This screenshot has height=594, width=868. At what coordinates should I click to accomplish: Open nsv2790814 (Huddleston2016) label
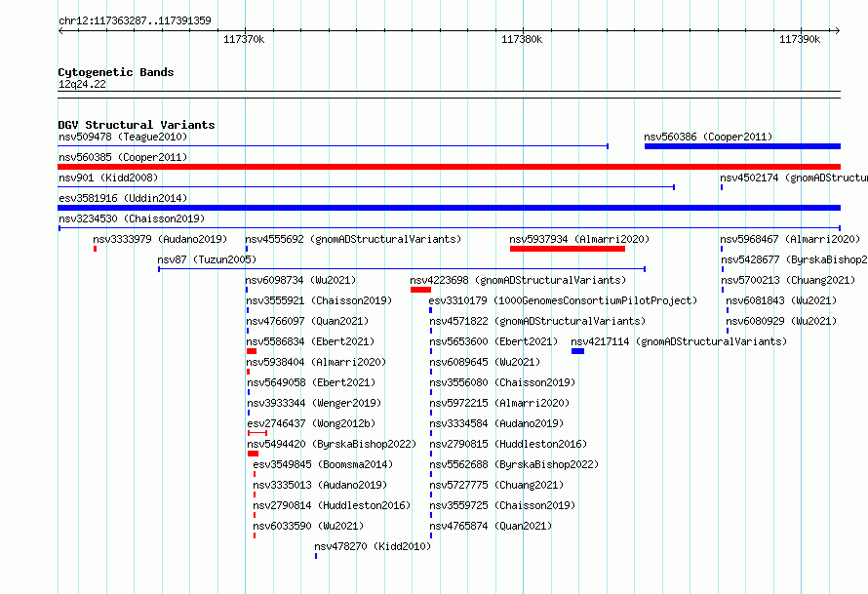point(332,505)
